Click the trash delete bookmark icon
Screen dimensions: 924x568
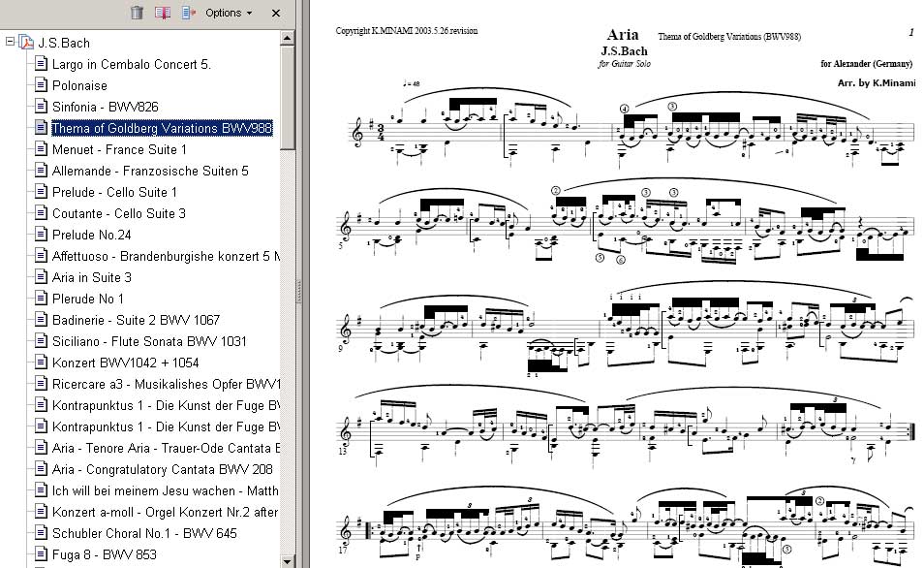[137, 13]
